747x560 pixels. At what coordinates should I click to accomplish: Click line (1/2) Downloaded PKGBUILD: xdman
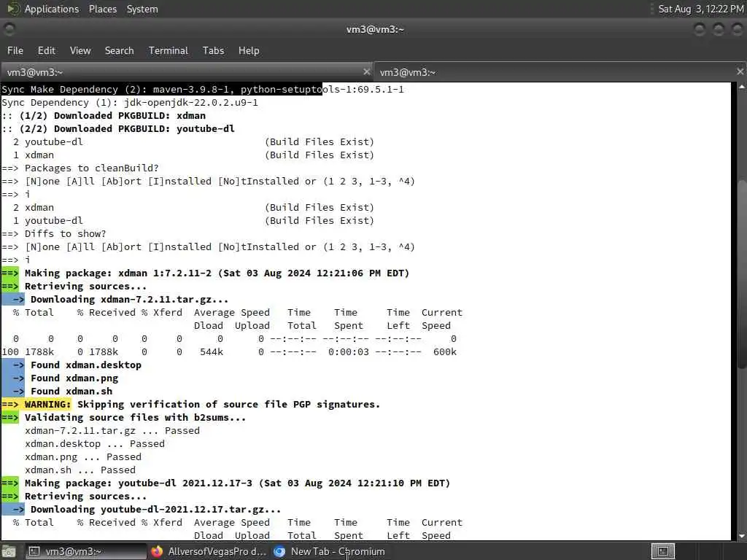point(104,116)
